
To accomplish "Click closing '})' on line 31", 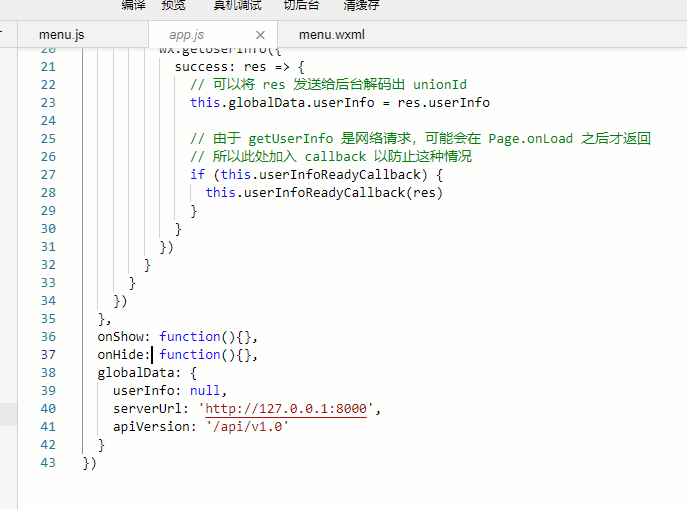I will [x=166, y=247].
